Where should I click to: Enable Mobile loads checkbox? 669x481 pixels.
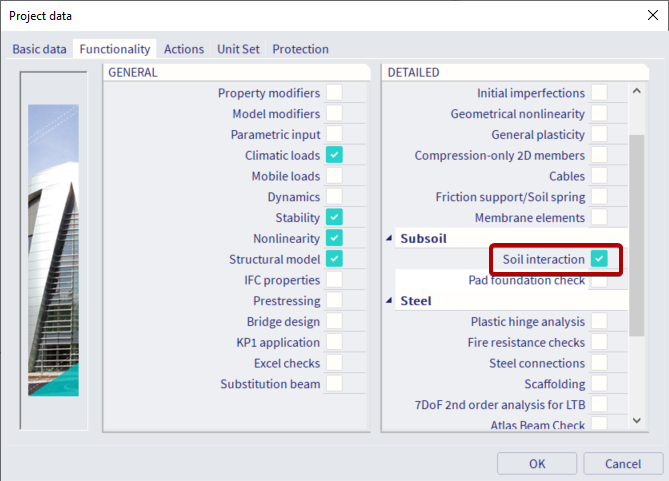[x=334, y=175]
